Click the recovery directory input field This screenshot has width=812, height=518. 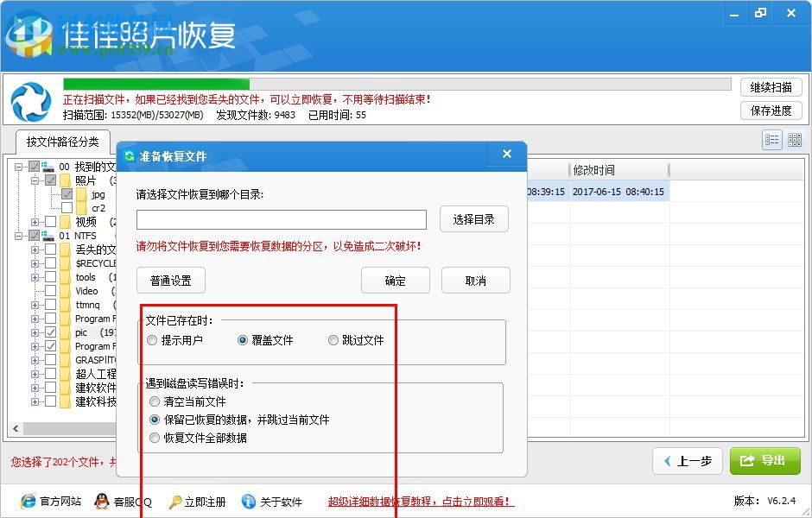(x=281, y=219)
